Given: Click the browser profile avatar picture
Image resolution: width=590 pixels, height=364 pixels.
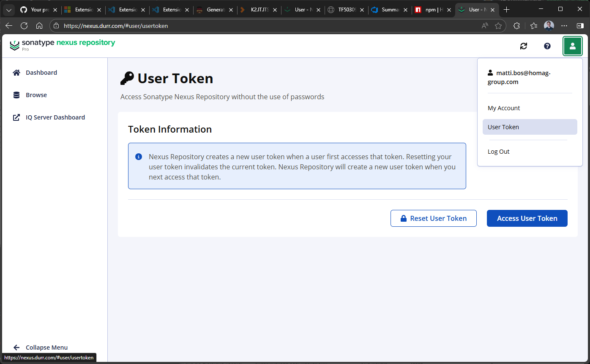Looking at the screenshot, I should [x=549, y=26].
